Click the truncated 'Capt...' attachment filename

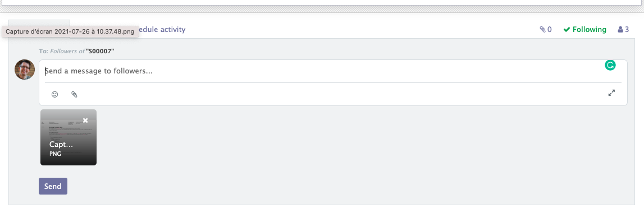(61, 145)
